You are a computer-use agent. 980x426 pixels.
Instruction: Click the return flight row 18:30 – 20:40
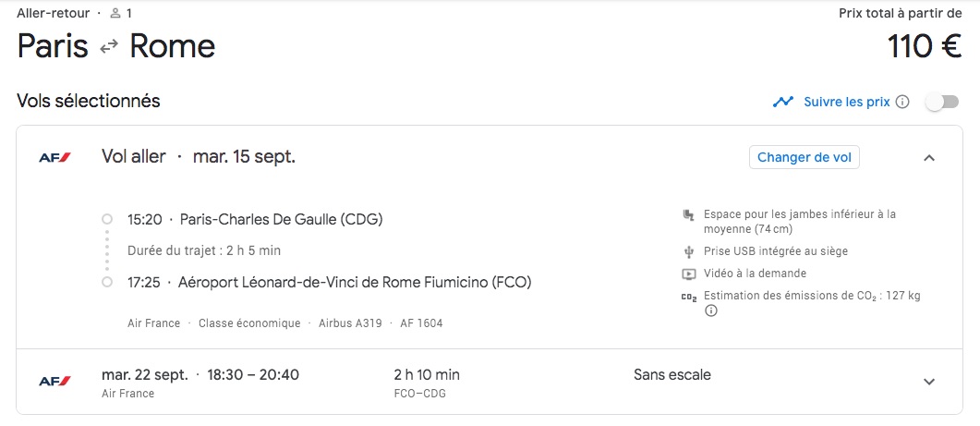490,382
